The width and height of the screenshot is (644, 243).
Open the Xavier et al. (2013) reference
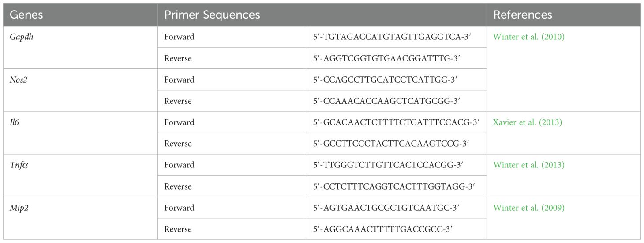(528, 122)
